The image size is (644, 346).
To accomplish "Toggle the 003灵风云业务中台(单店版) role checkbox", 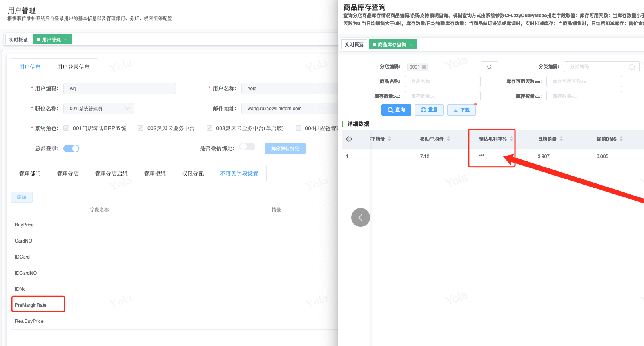I will point(210,128).
